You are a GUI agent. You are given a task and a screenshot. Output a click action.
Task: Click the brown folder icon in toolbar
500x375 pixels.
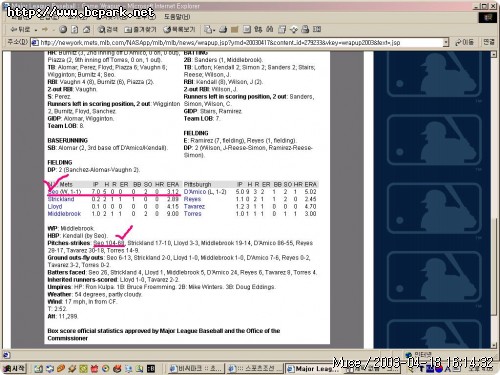(x=235, y=30)
